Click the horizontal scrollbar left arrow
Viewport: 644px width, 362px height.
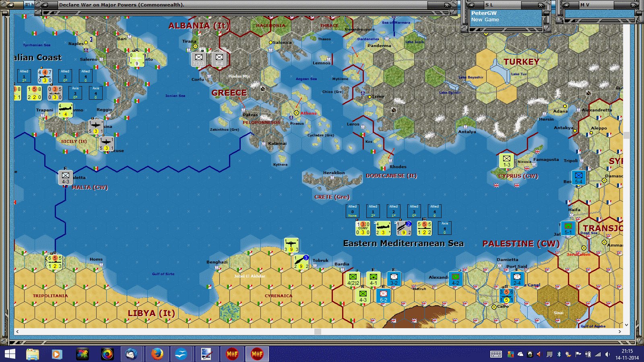coord(17,331)
